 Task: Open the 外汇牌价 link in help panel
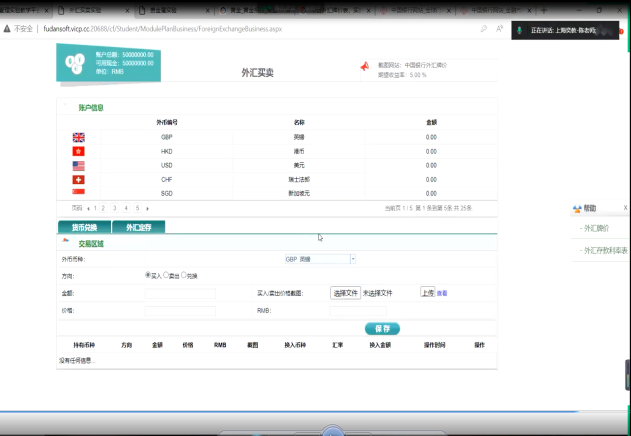(x=594, y=229)
